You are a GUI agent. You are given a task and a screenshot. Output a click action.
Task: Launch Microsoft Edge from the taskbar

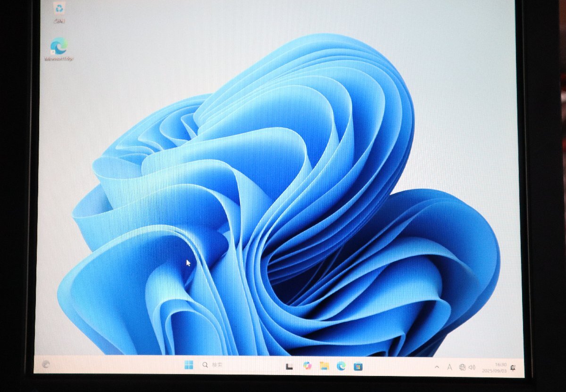(341, 366)
